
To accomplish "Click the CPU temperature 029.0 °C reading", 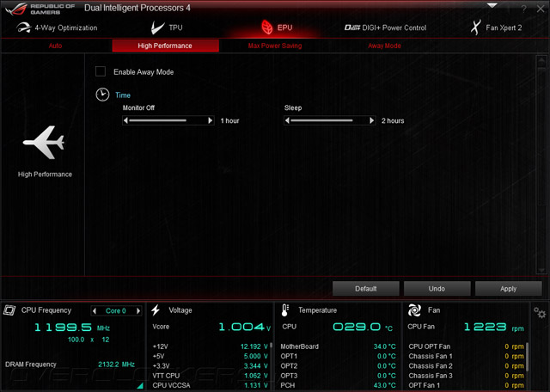I will pyautogui.click(x=363, y=328).
